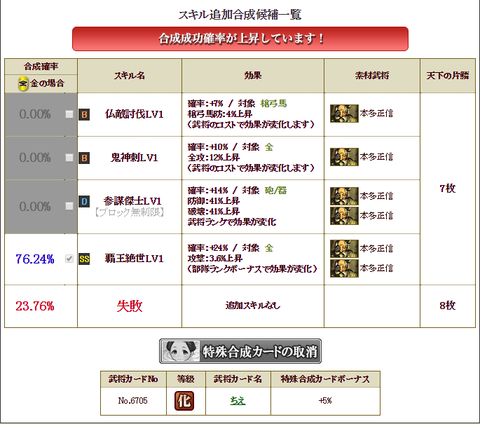Click the 効果 column header

point(253,76)
